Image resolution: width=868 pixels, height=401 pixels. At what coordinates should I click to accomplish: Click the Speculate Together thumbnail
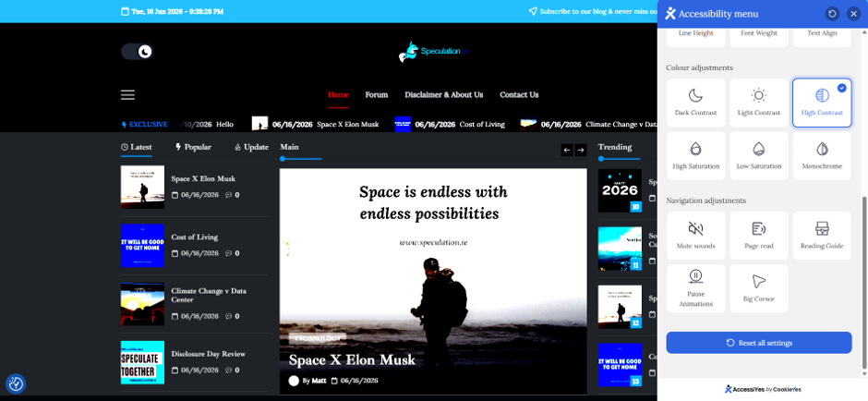(142, 362)
